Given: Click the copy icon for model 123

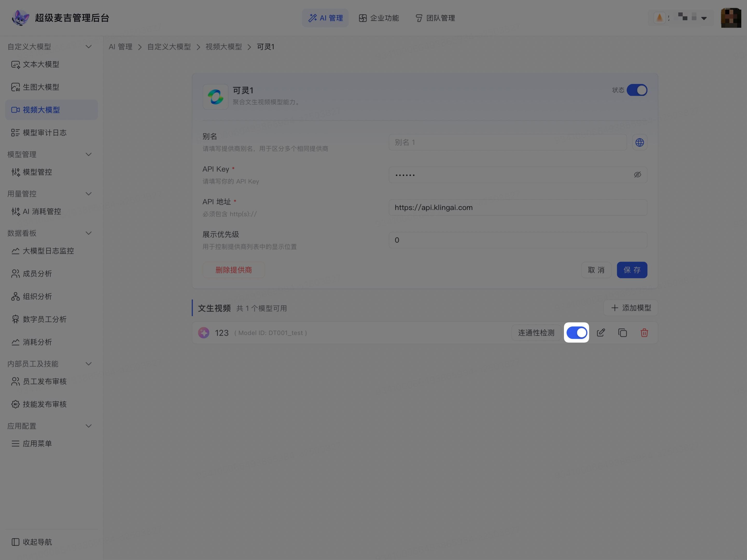Looking at the screenshot, I should click(x=622, y=333).
